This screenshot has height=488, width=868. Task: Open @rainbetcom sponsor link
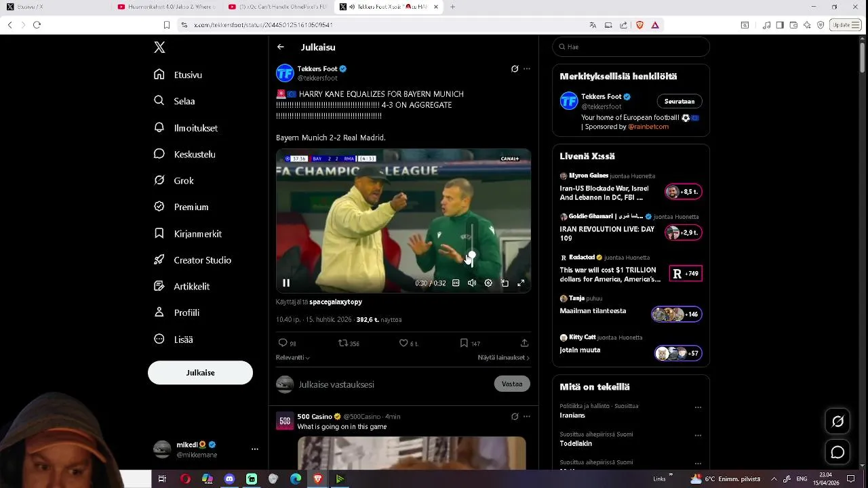pos(648,127)
